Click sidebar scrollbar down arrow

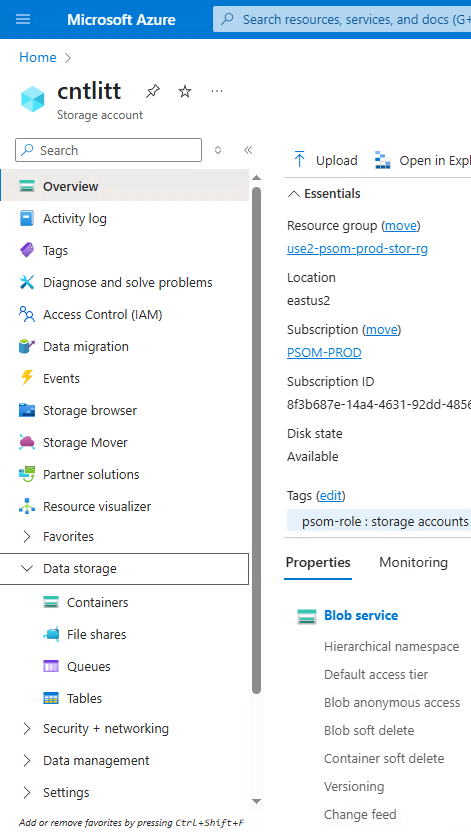pos(256,801)
